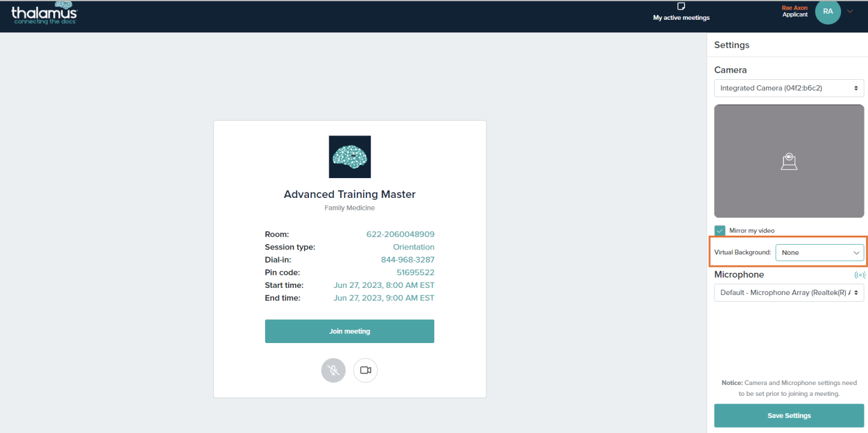Open the Virtual Background dropdown
Image resolution: width=868 pixels, height=433 pixels.
pos(819,252)
